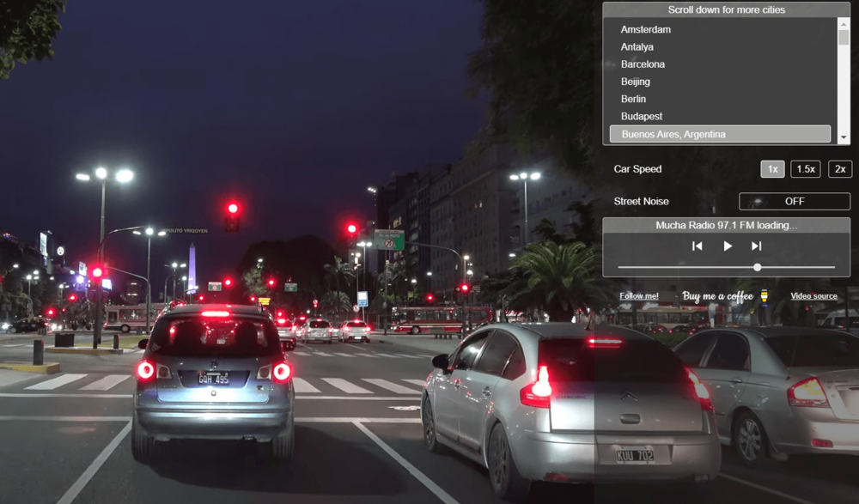This screenshot has width=859, height=504.
Task: Open the Video source link
Action: tap(813, 296)
